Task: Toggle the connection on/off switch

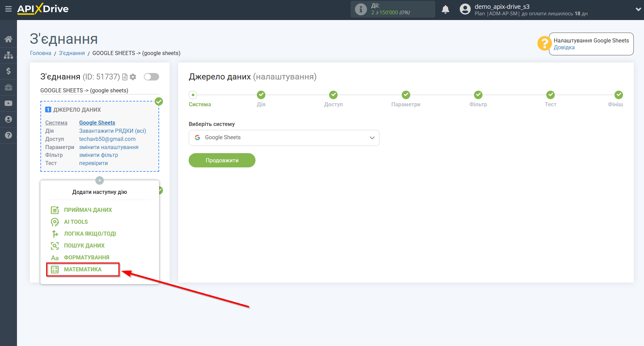Action: coord(151,77)
